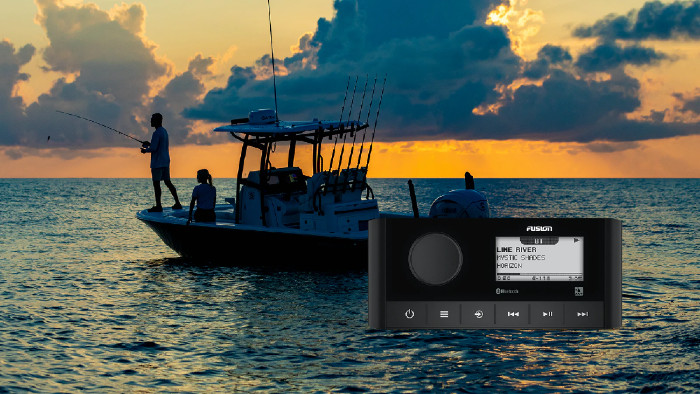Select the HORIZON line on the display
700x394 pixels.
[509, 265]
